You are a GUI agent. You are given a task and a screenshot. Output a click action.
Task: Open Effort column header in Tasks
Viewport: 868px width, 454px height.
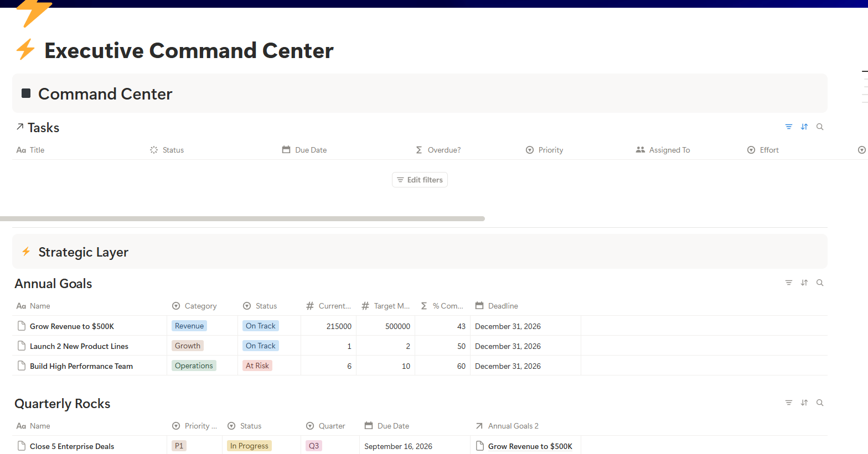click(x=763, y=150)
